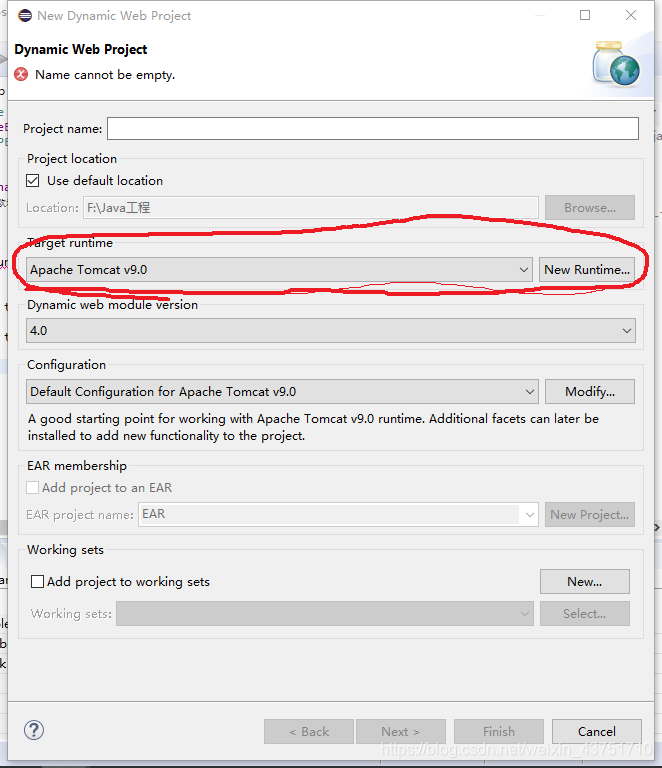Screen dimensions: 662x768
Task: Click the Add project to an EAR checkbox
Action: point(33,488)
